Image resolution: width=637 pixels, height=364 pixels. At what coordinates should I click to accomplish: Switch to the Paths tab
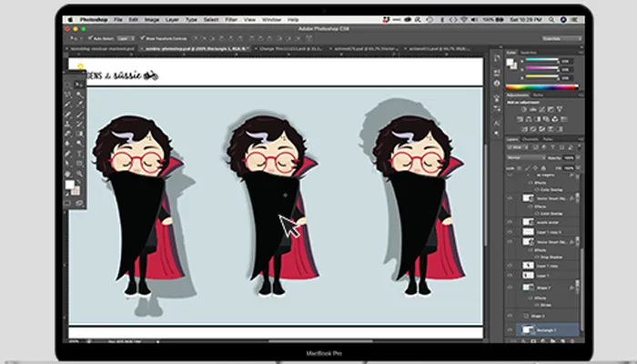point(548,139)
